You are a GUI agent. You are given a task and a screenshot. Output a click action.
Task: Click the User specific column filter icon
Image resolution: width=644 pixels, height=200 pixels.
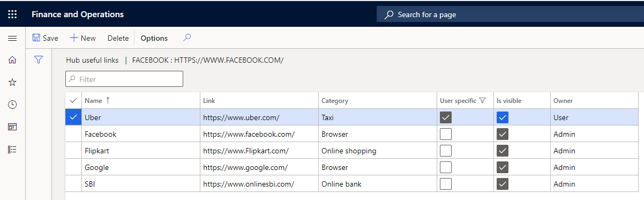pyautogui.click(x=482, y=100)
